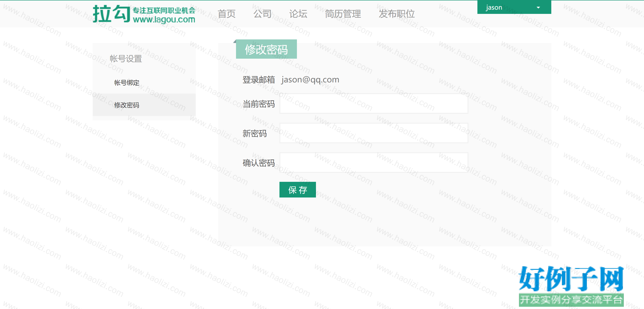This screenshot has width=644, height=309.
Task: Click the 当前密码 input field
Action: [x=374, y=103]
